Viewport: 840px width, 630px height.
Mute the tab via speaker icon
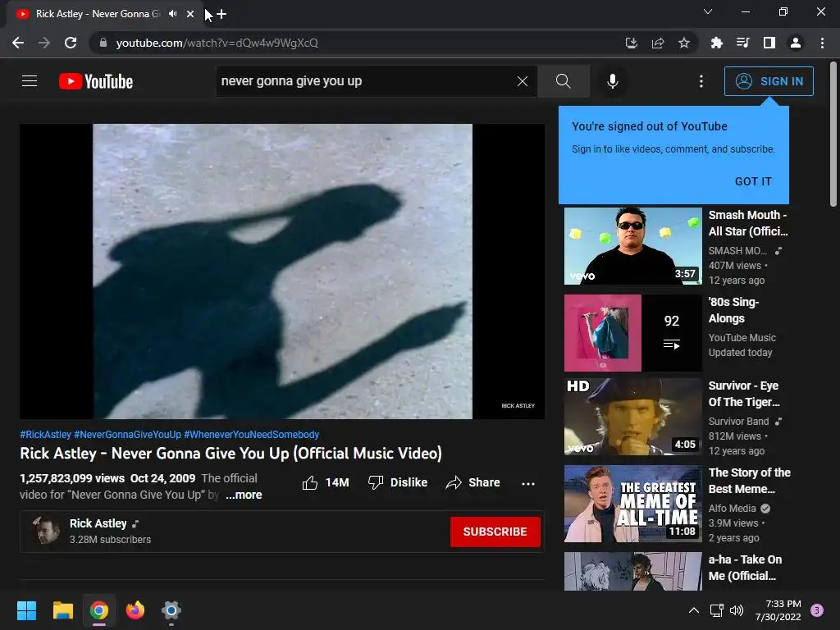click(172, 14)
